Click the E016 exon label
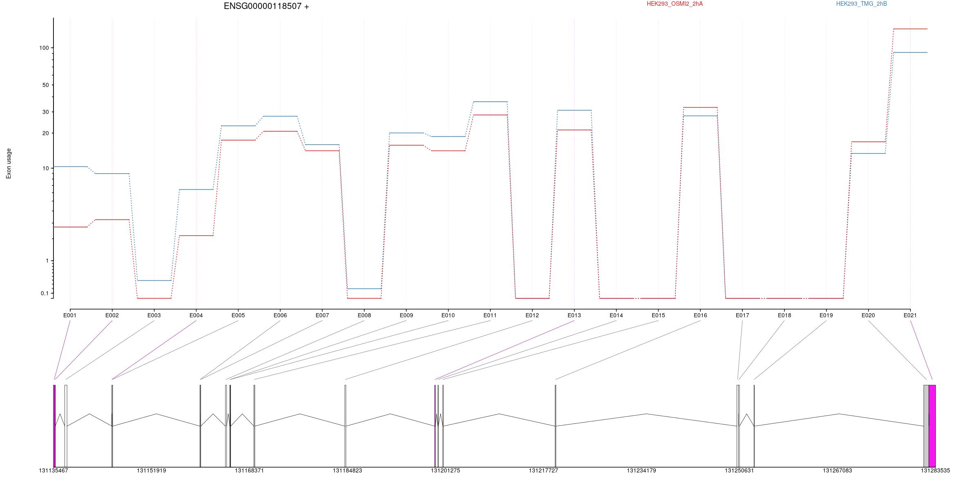980x490 pixels. point(700,315)
